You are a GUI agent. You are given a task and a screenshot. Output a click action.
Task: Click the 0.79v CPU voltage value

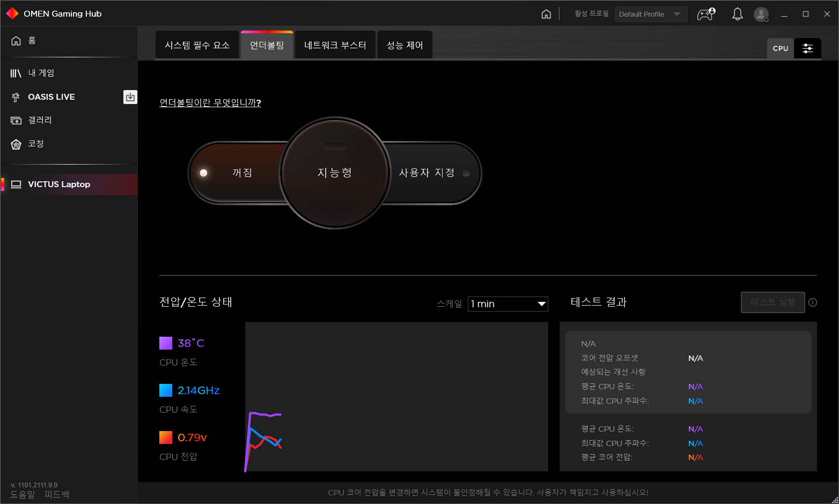click(192, 438)
